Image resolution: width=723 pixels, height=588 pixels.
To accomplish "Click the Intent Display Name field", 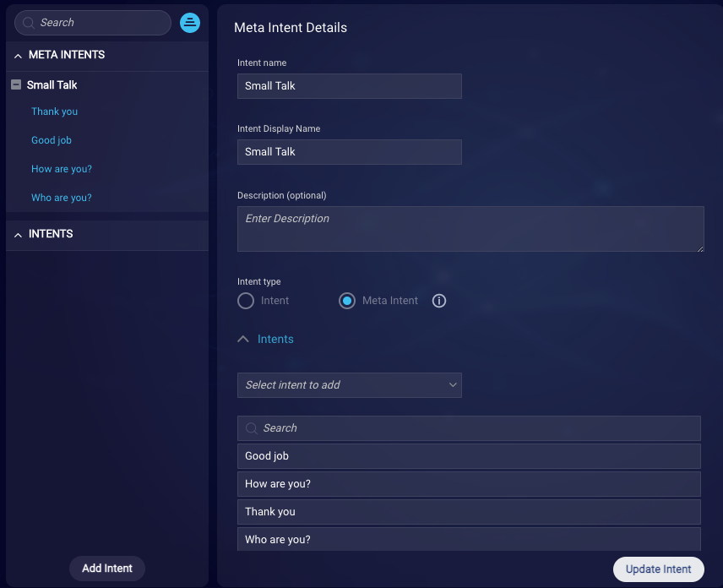I will (x=350, y=152).
